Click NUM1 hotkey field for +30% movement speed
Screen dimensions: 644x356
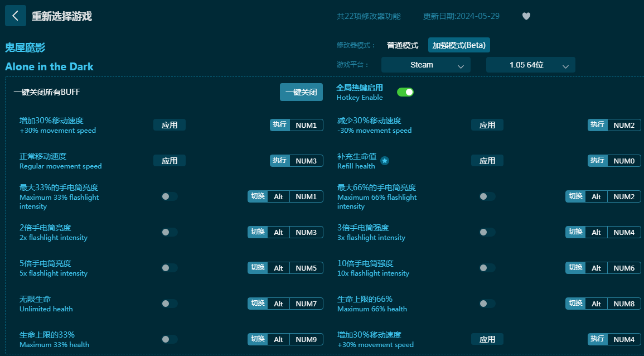(x=307, y=125)
